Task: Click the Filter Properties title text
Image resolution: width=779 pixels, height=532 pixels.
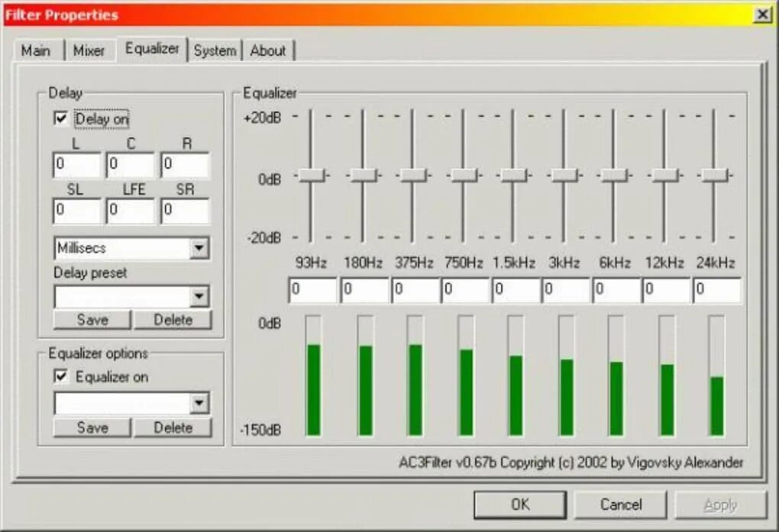Action: [62, 15]
